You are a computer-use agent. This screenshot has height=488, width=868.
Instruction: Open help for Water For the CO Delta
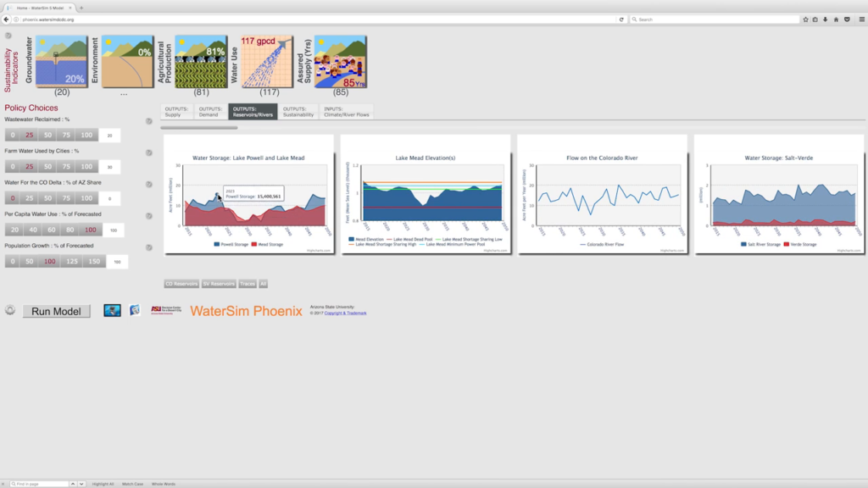click(149, 184)
